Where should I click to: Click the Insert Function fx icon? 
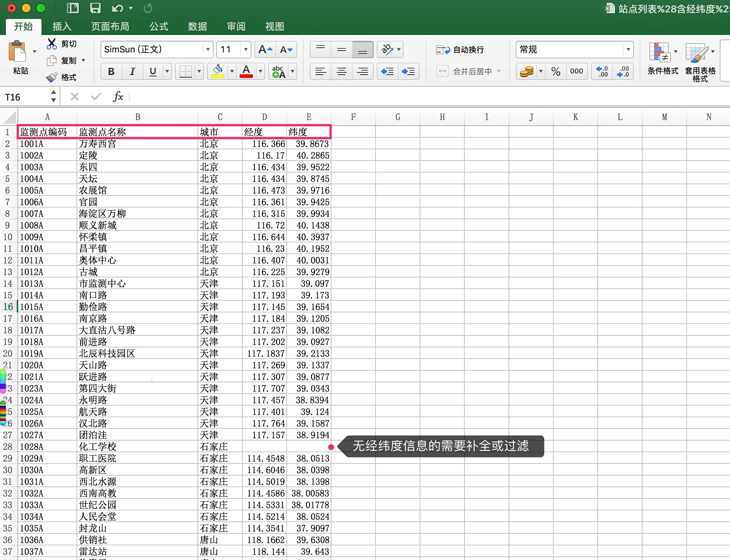pos(118,97)
